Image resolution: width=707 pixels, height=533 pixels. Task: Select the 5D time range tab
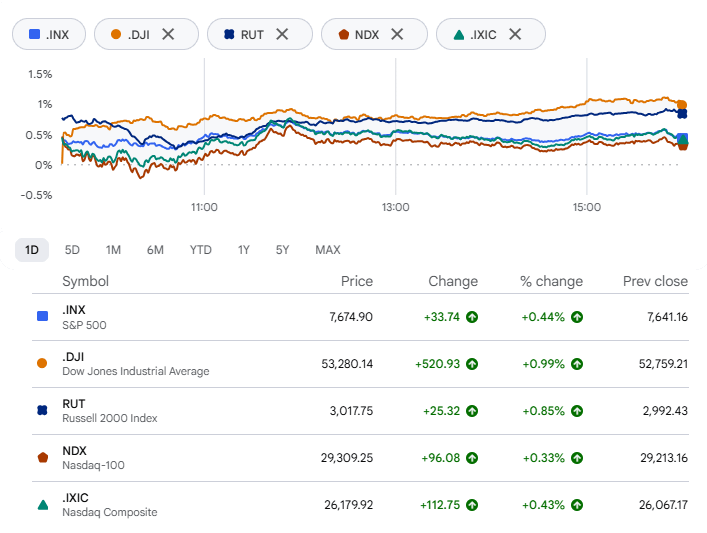click(x=72, y=250)
